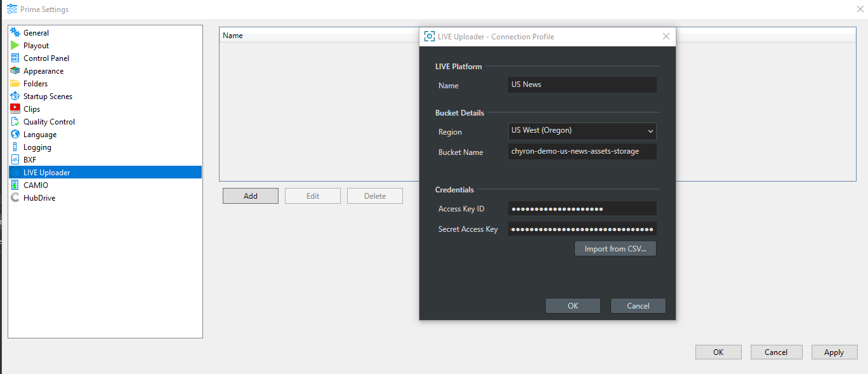Click the Control Panel icon

point(15,58)
